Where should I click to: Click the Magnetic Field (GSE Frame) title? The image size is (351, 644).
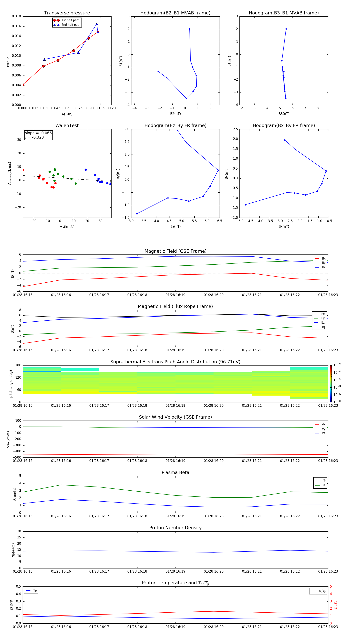coord(175,251)
